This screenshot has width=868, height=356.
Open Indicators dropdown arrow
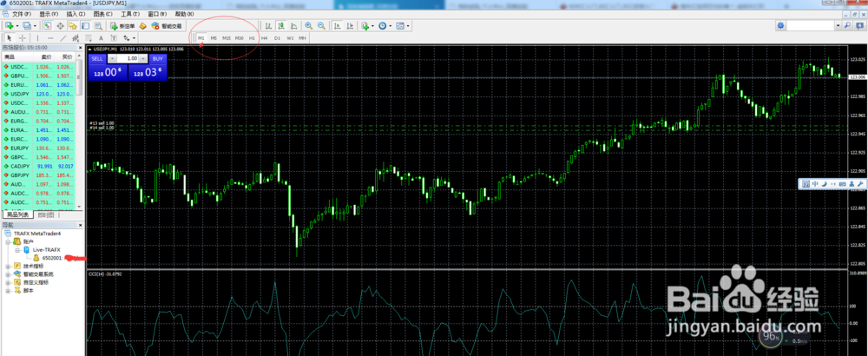pos(372,25)
